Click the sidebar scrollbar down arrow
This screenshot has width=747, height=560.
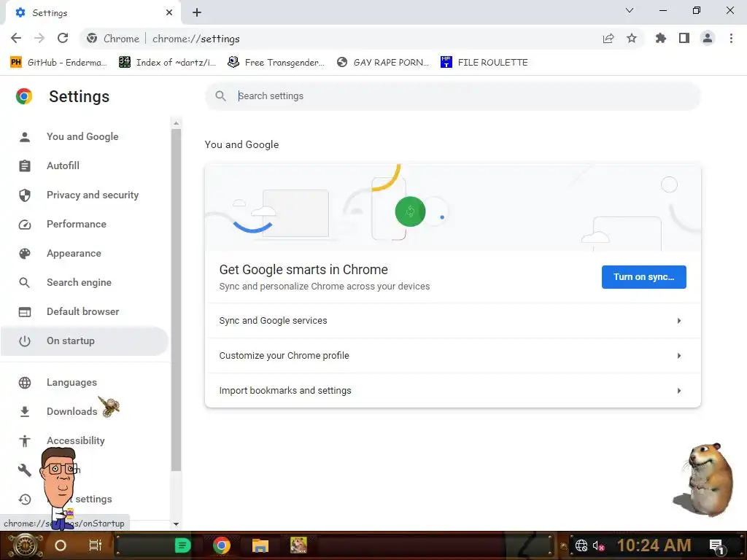[177, 524]
